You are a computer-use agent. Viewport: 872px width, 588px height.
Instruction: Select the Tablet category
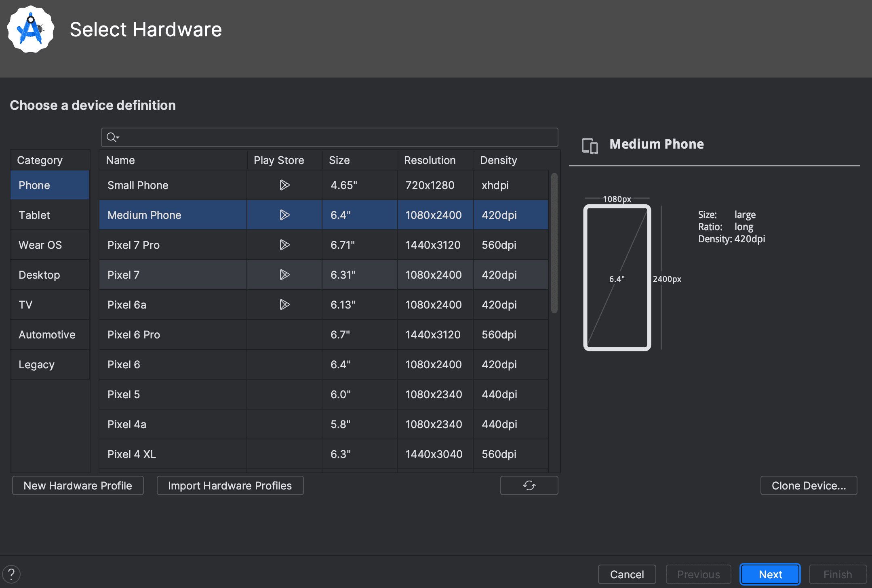tap(50, 215)
